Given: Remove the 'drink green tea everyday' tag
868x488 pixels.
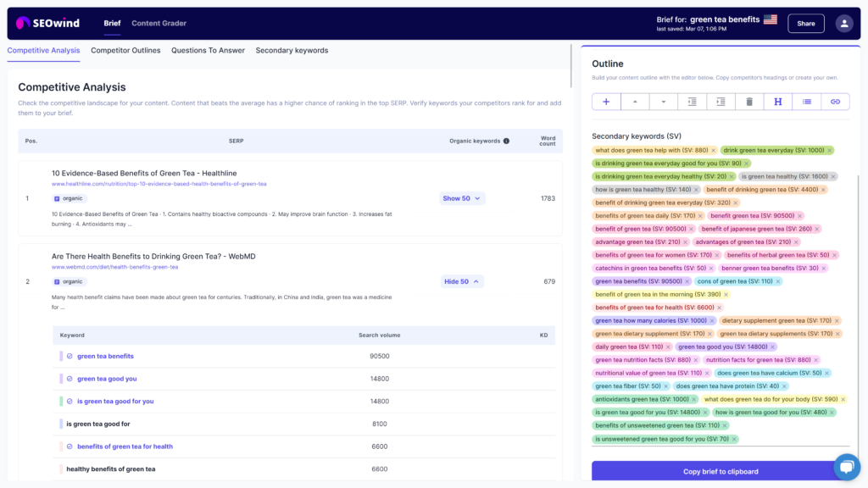Looking at the screenshot, I should pos(829,151).
